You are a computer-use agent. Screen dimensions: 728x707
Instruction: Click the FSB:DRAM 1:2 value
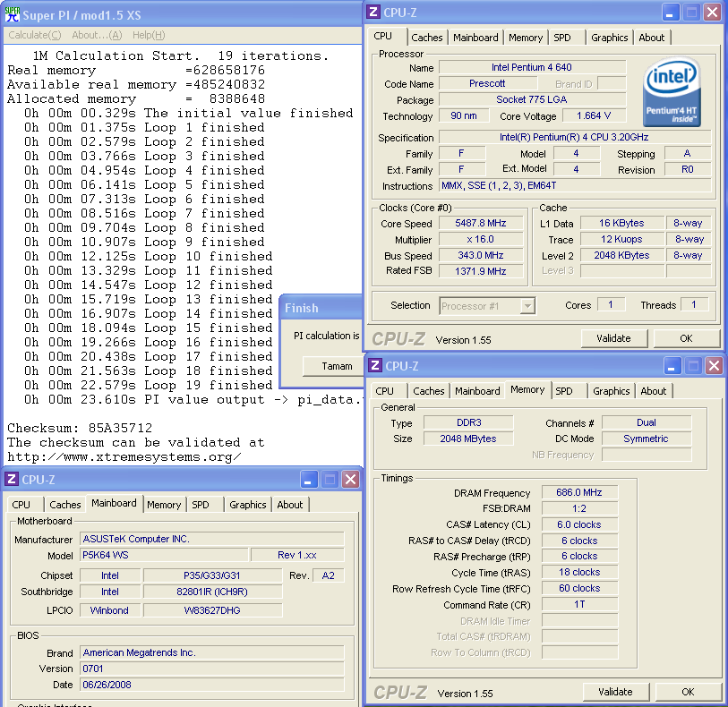coord(579,508)
